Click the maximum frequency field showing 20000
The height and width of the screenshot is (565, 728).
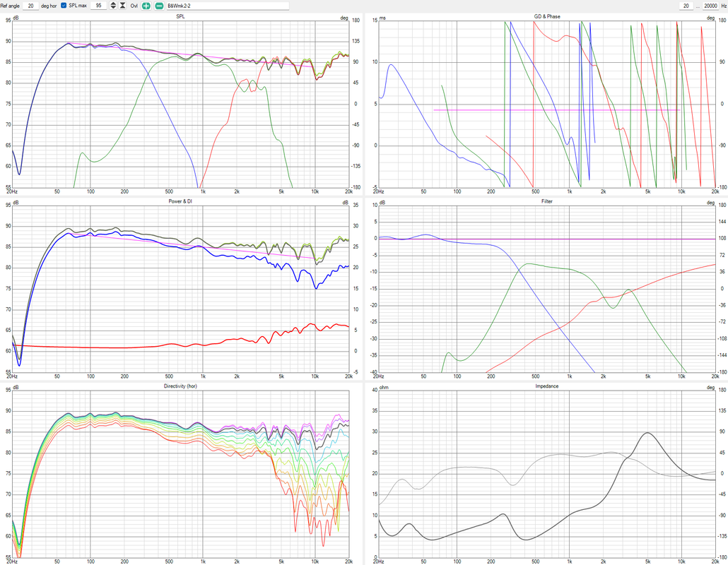coord(710,6)
